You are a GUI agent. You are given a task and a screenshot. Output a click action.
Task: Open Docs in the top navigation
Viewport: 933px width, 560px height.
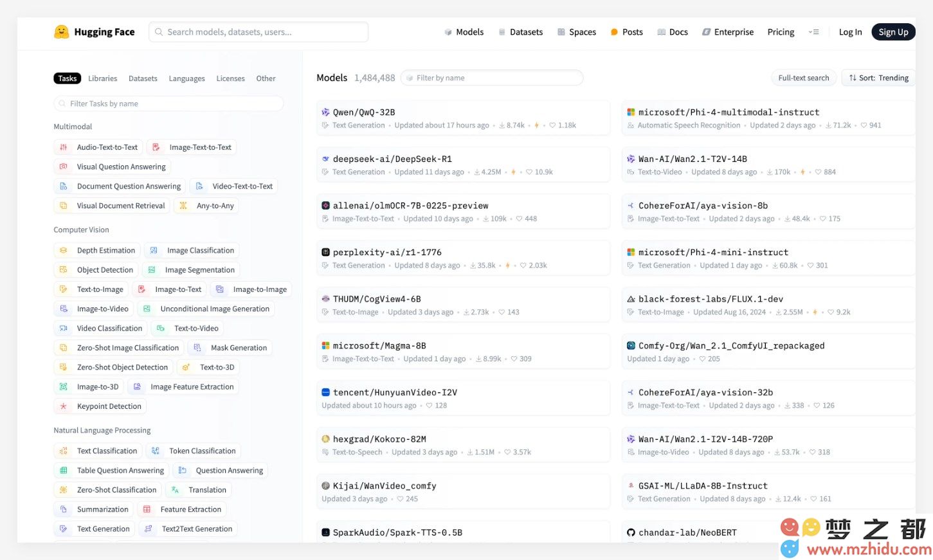[x=673, y=32]
